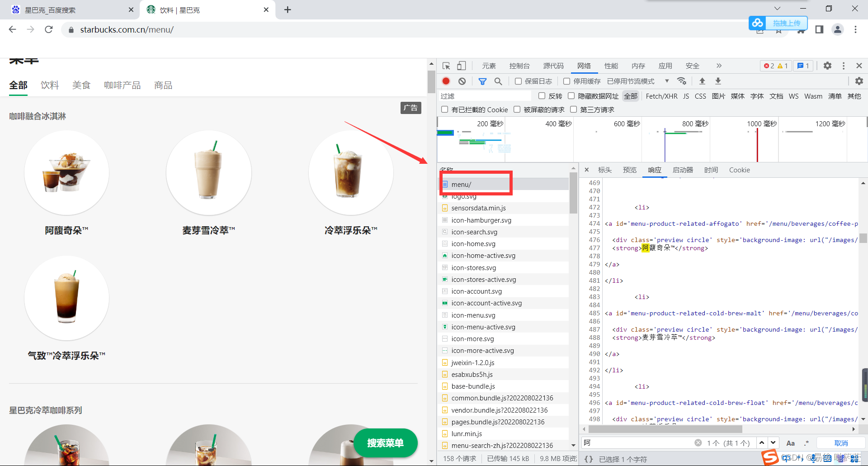
Task: Open the 麦芽雪冷萃 product image
Action: coord(208,173)
